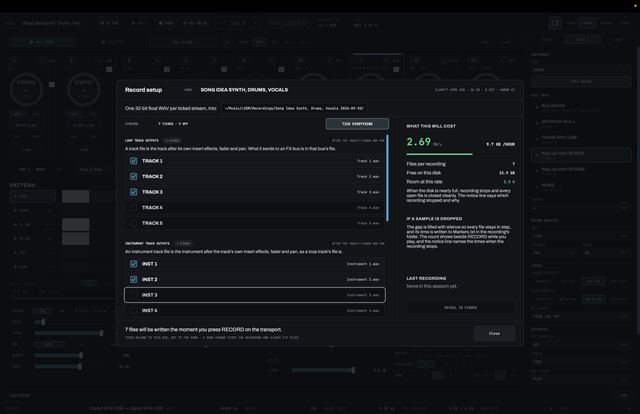Click the first kick pattern step block
640x414 pixels.
click(76, 196)
